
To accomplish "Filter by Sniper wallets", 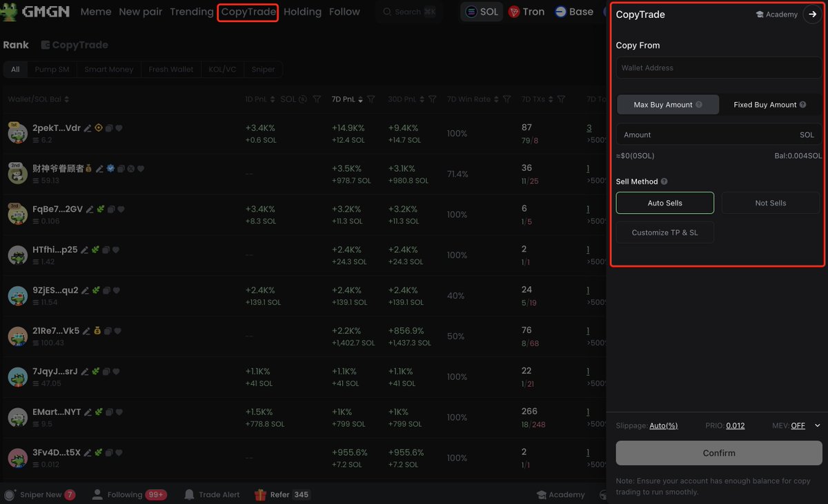I will (x=263, y=69).
